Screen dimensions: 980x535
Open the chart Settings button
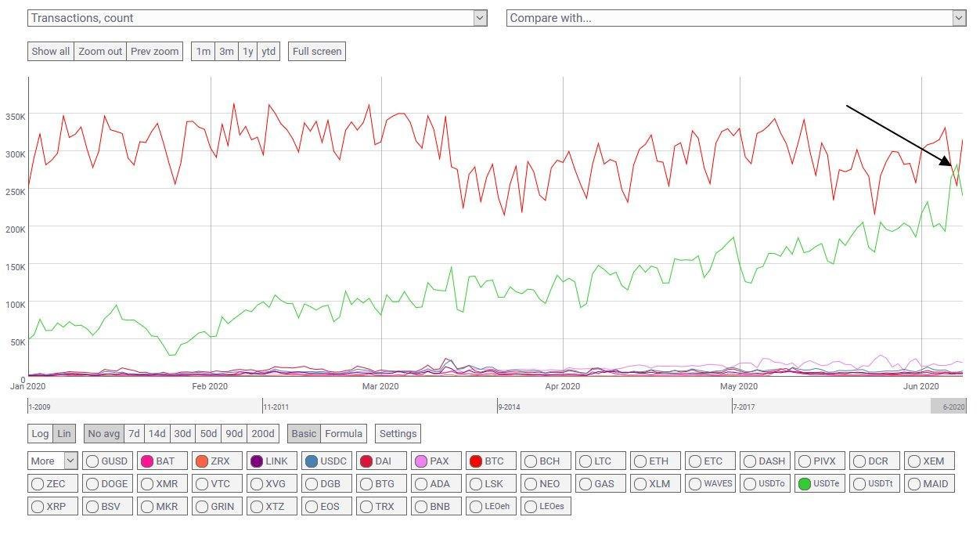click(x=398, y=433)
